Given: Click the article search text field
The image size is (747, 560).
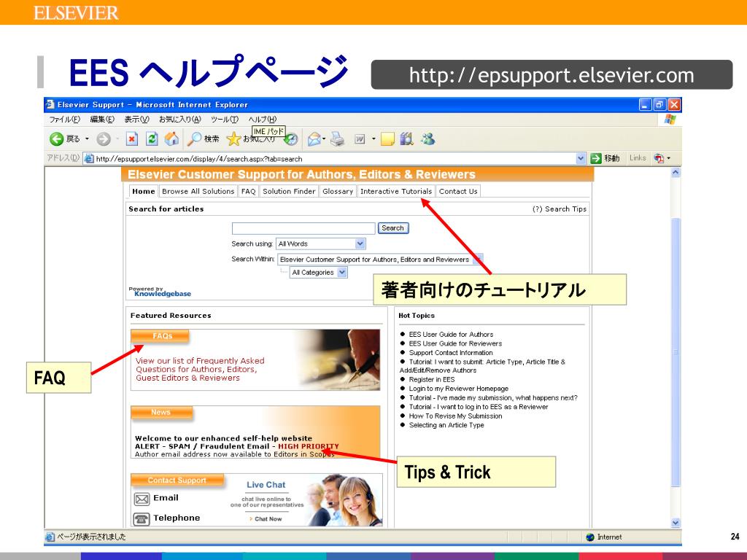Looking at the screenshot, I should [303, 228].
